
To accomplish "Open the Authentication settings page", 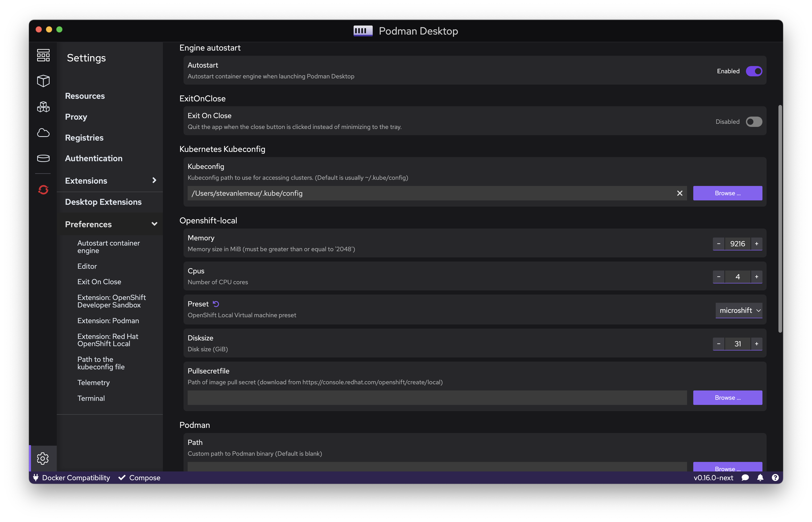I will point(94,158).
